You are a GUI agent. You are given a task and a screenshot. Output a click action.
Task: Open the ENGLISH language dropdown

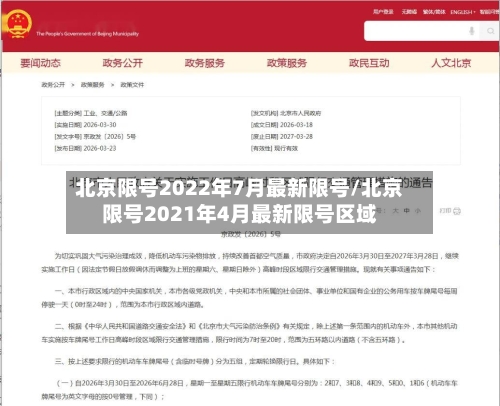(x=463, y=12)
